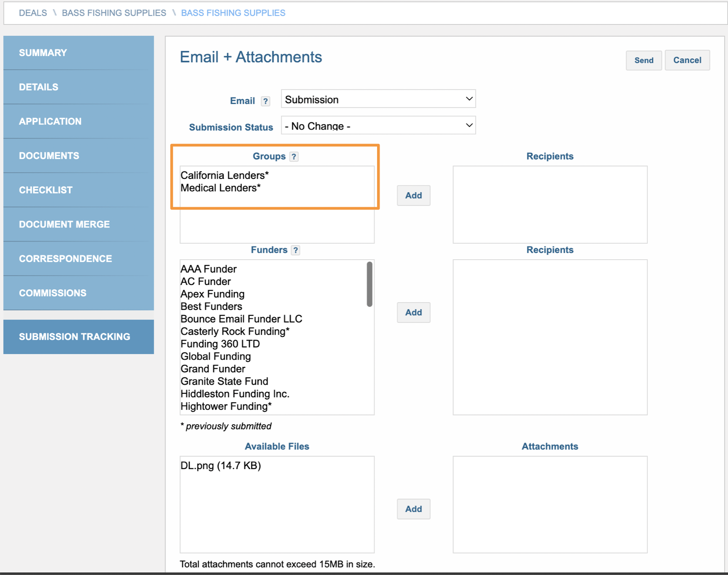
Task: Go to the Details section
Action: coord(79,87)
